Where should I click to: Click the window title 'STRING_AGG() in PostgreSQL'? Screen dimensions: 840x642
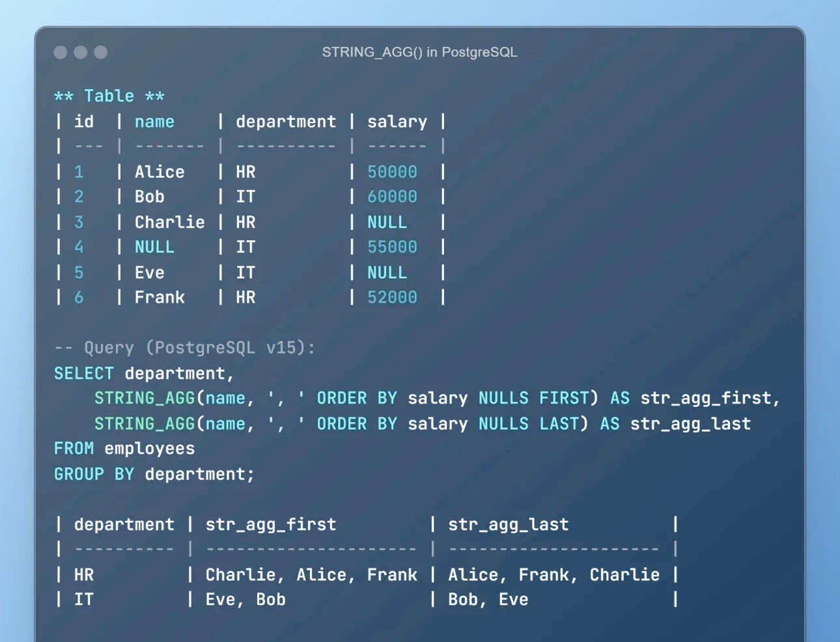[419, 52]
